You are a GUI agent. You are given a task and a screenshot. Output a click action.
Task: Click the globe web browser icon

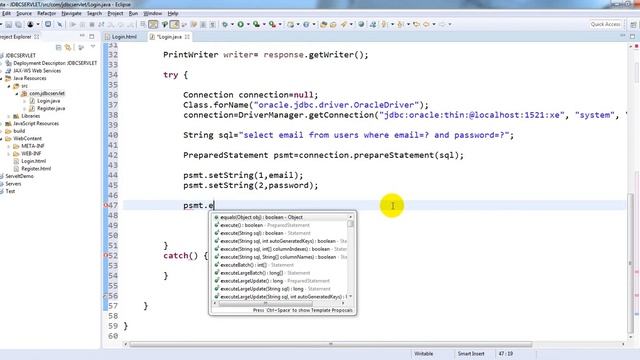(361, 24)
